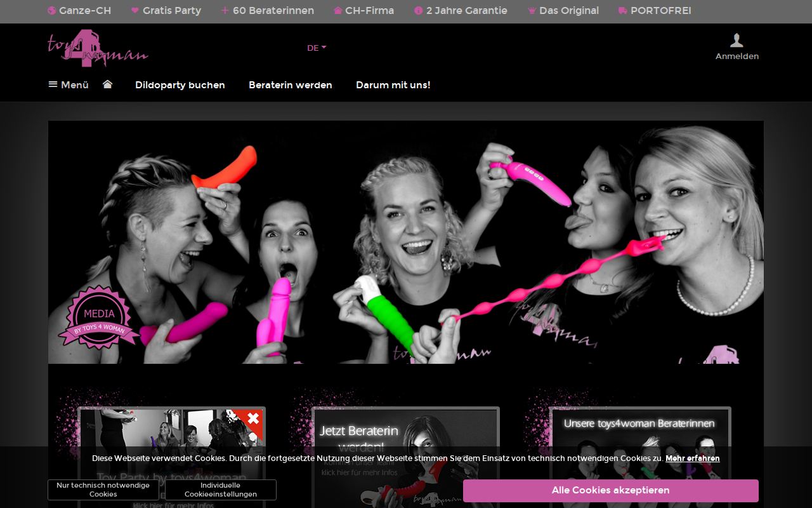Click the CH-Firma text
The height and width of the screenshot is (508, 812).
pos(370,11)
